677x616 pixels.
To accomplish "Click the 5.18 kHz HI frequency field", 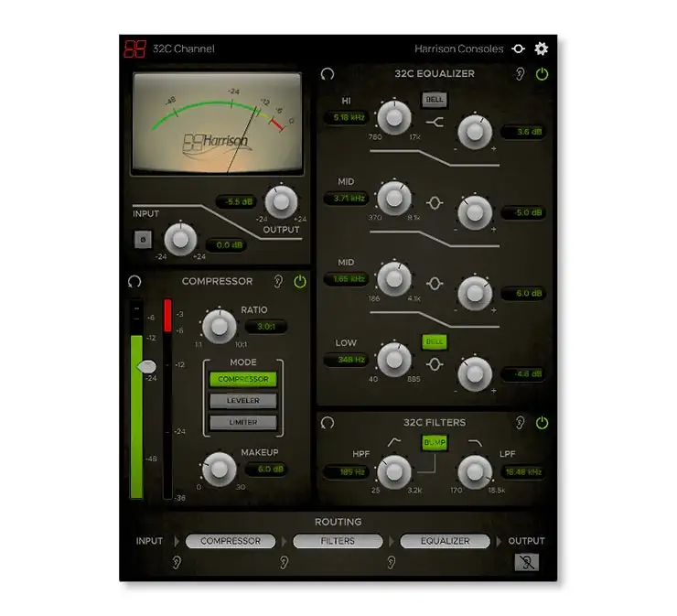I will [x=347, y=117].
